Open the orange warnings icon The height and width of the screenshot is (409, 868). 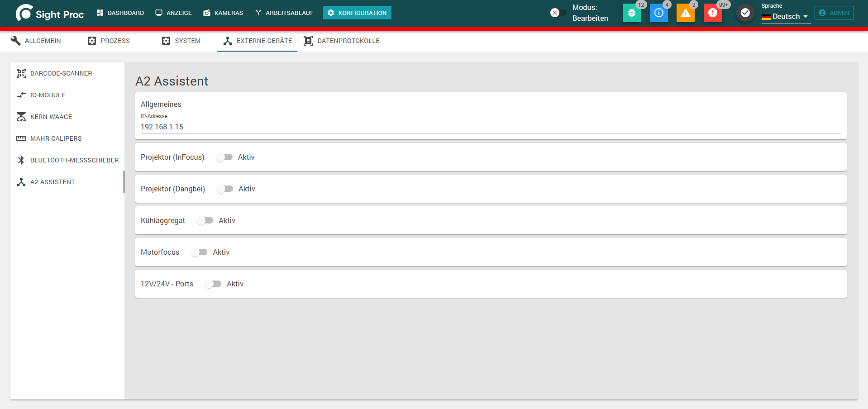coord(686,13)
